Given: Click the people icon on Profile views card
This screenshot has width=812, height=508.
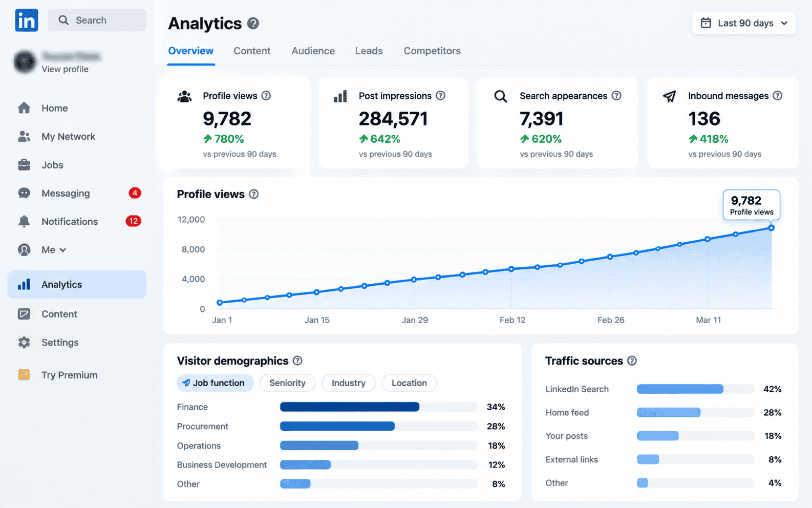Looking at the screenshot, I should coord(184,96).
